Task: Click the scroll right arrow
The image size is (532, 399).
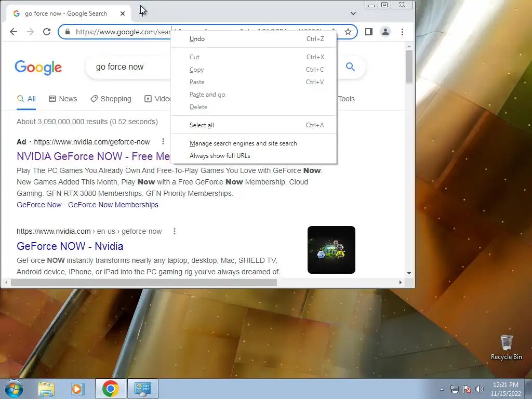Action: pos(401,282)
